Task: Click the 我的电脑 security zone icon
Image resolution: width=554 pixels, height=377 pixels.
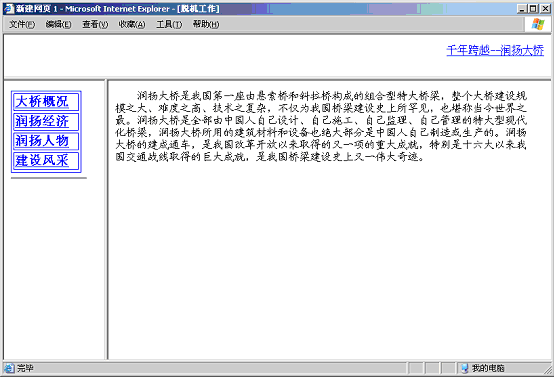Action: click(465, 368)
